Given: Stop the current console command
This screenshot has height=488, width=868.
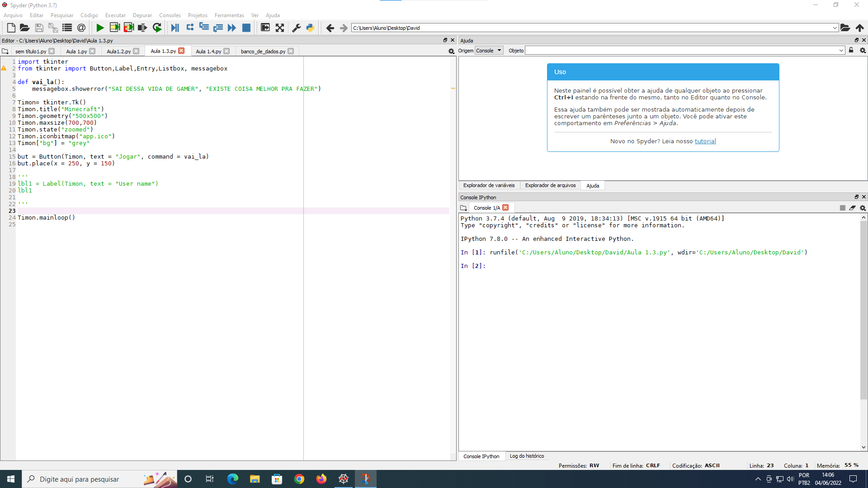Looking at the screenshot, I should pyautogui.click(x=842, y=208).
